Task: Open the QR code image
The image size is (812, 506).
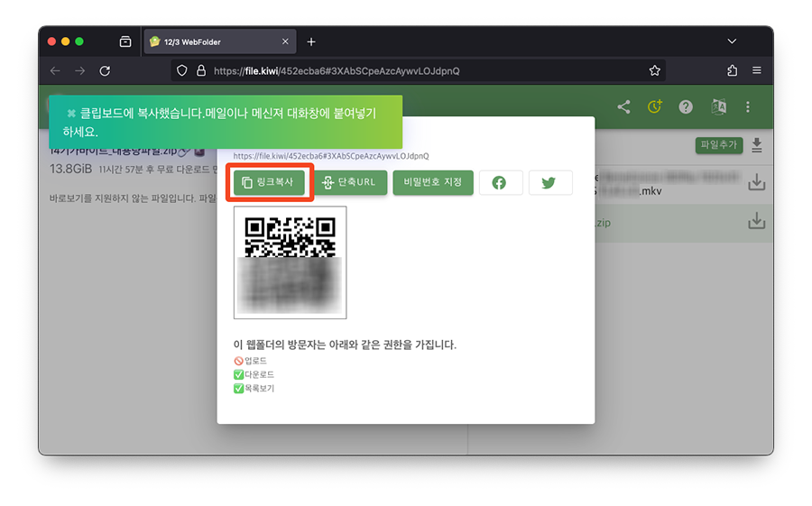Action: 290,262
